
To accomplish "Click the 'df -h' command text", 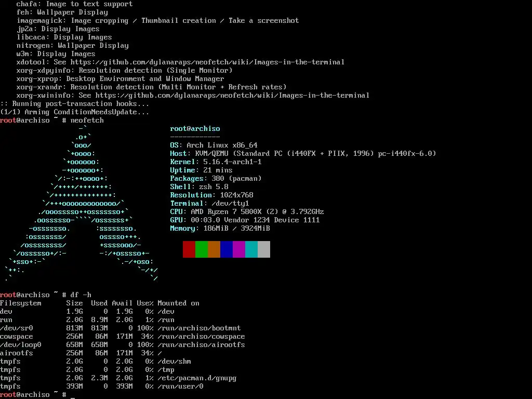I will tap(81, 295).
